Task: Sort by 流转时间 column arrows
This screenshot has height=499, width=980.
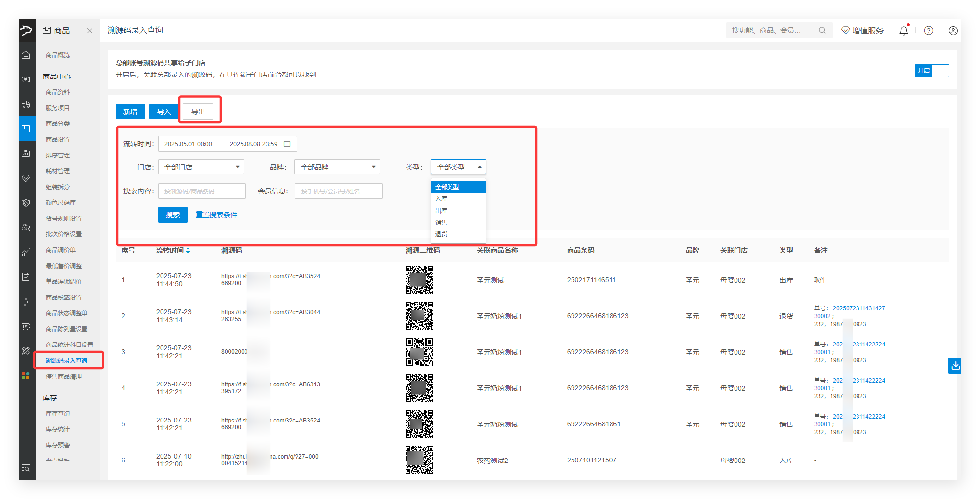Action: pos(188,251)
